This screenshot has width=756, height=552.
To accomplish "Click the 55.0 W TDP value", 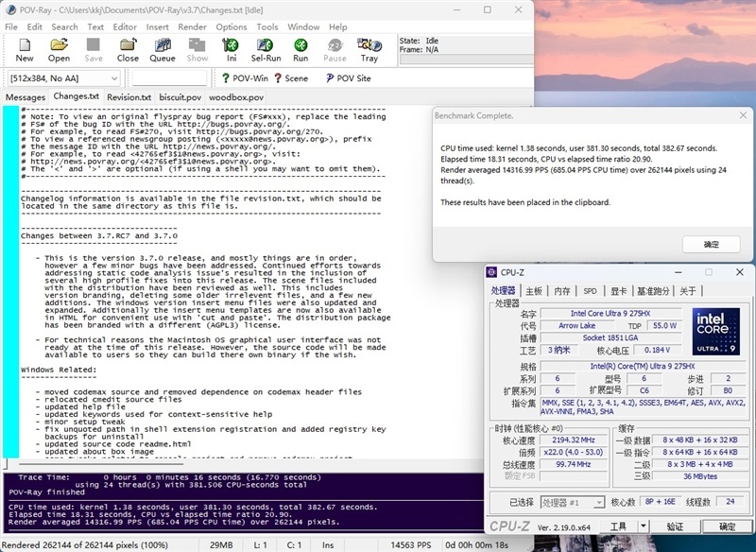I will (664, 325).
